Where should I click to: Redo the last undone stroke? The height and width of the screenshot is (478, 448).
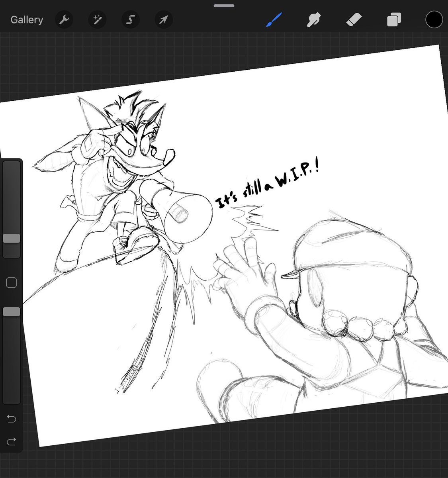[12, 441]
